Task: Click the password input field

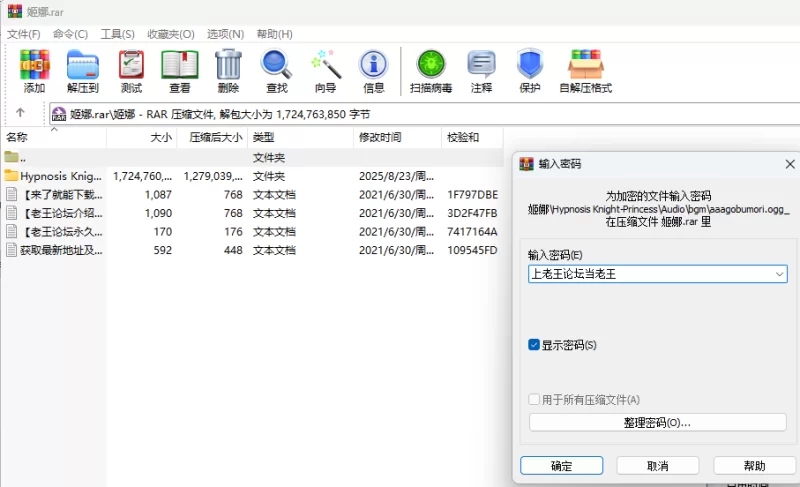Action: coord(658,274)
